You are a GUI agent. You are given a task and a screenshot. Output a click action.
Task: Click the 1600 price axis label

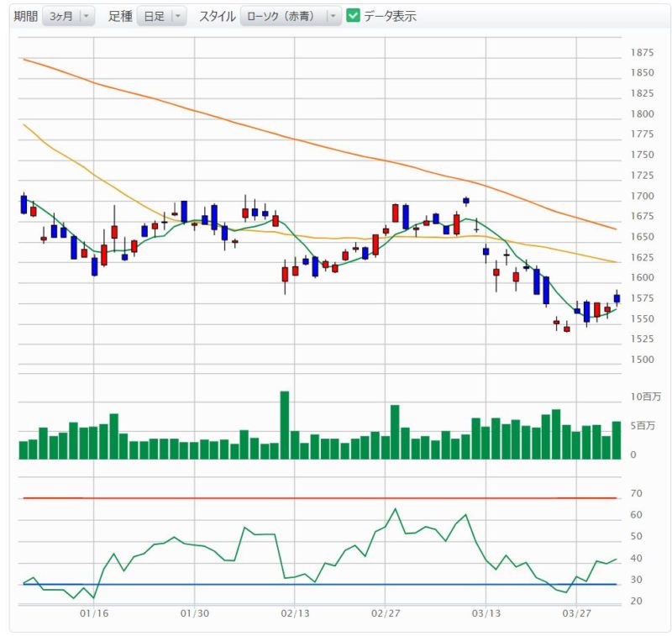click(x=642, y=277)
